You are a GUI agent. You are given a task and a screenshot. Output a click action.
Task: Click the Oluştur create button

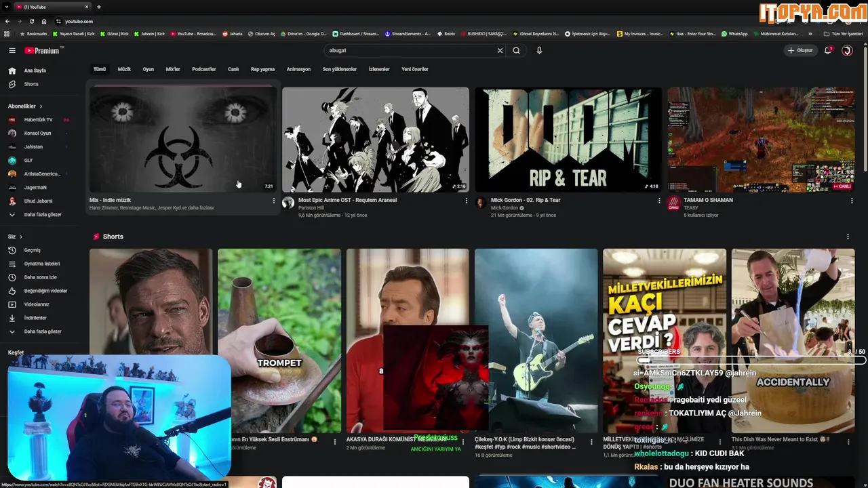800,50
